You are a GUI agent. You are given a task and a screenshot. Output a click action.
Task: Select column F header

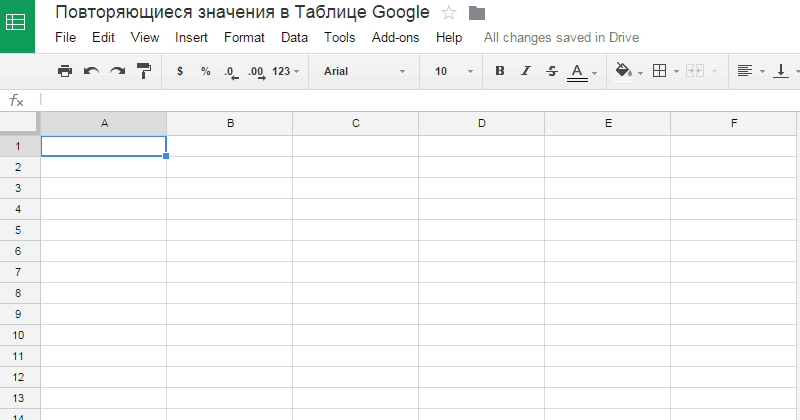click(734, 123)
